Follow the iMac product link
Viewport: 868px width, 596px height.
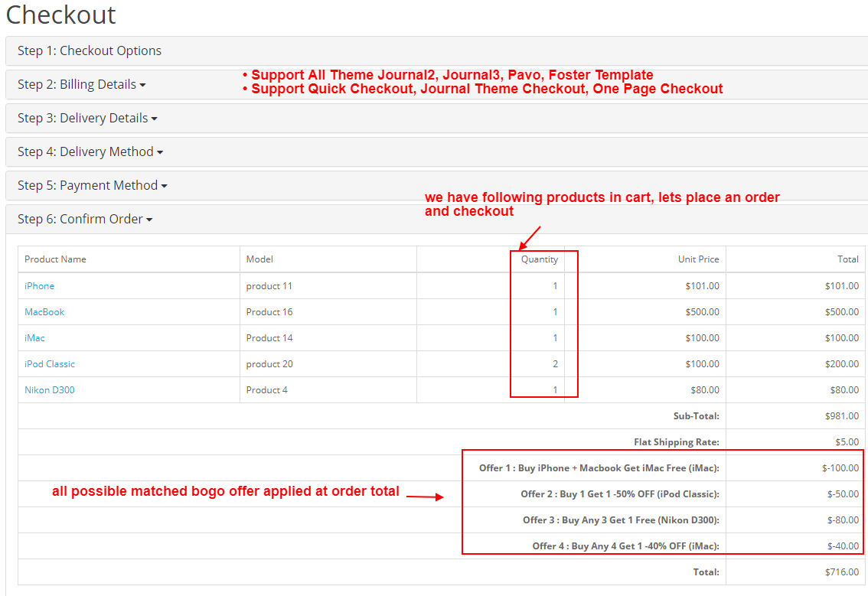pos(34,338)
